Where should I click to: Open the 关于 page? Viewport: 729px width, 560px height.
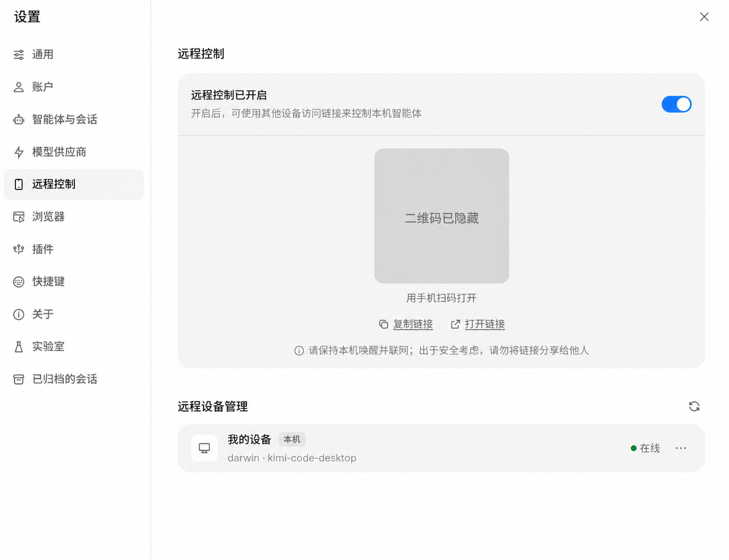tap(73, 314)
